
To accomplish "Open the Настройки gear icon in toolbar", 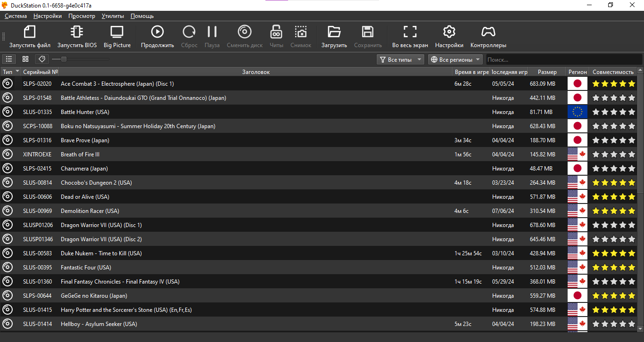I will pyautogui.click(x=449, y=32).
